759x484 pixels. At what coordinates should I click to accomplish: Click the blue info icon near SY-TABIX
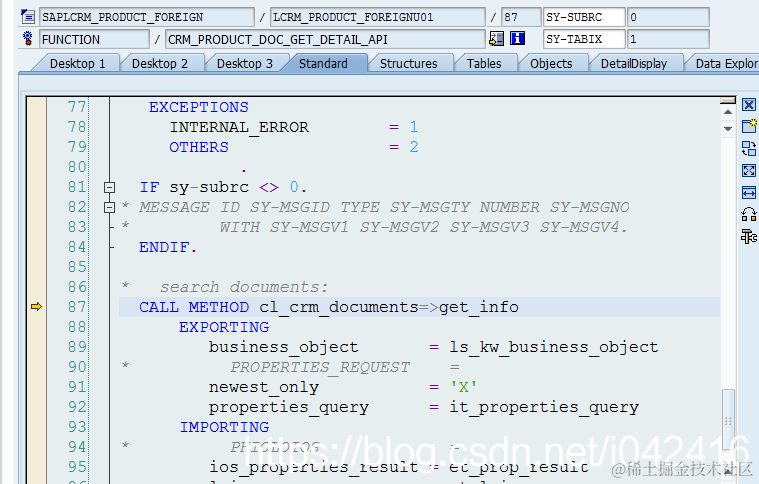pos(518,38)
